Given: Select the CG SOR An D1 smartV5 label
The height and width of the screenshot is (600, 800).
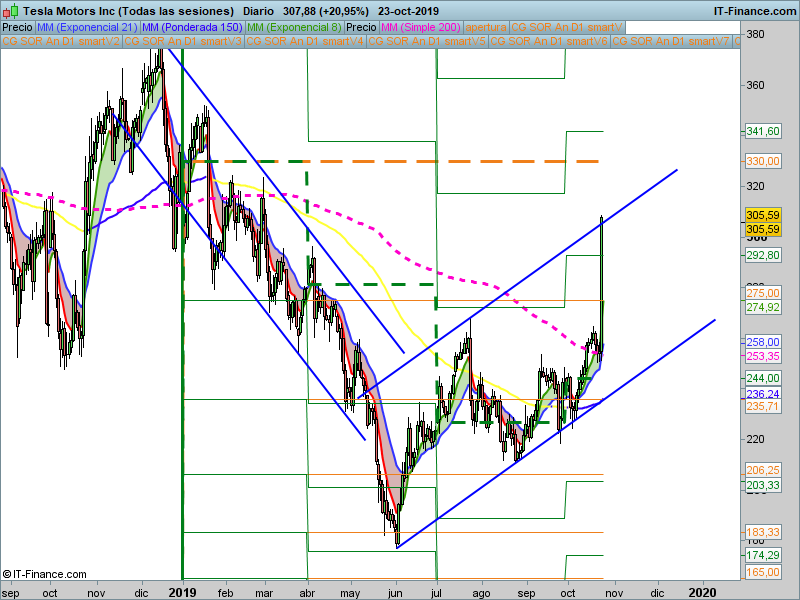Looking at the screenshot, I should click(x=427, y=41).
